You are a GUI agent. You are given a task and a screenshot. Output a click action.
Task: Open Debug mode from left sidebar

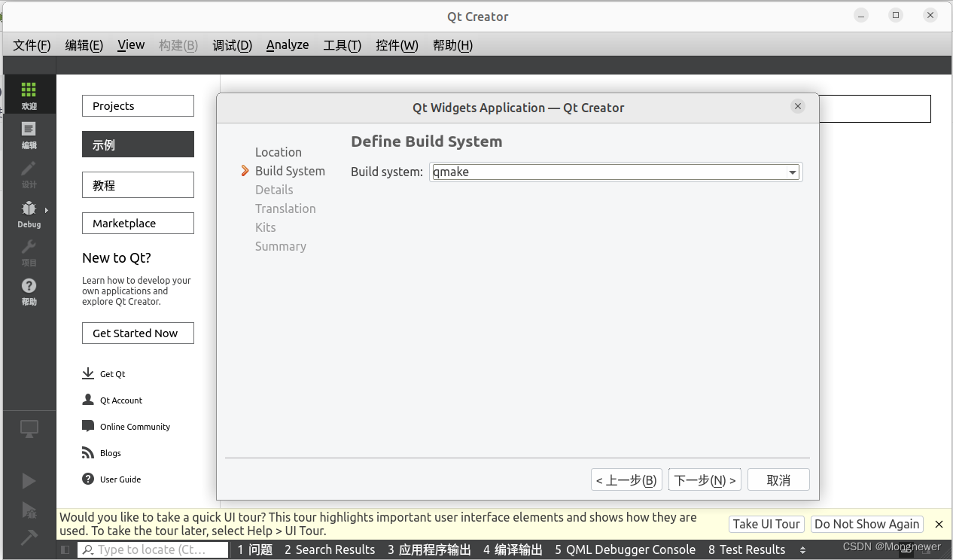pyautogui.click(x=29, y=213)
